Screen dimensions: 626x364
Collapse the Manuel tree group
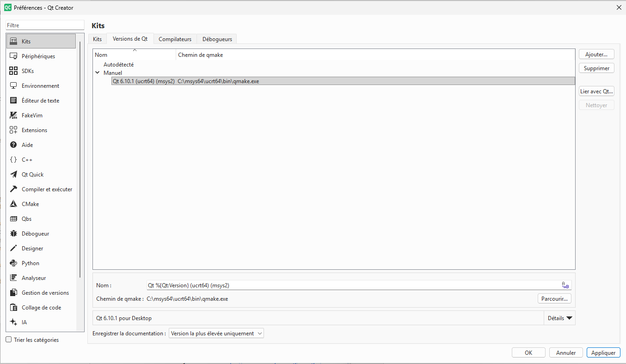[x=98, y=73]
